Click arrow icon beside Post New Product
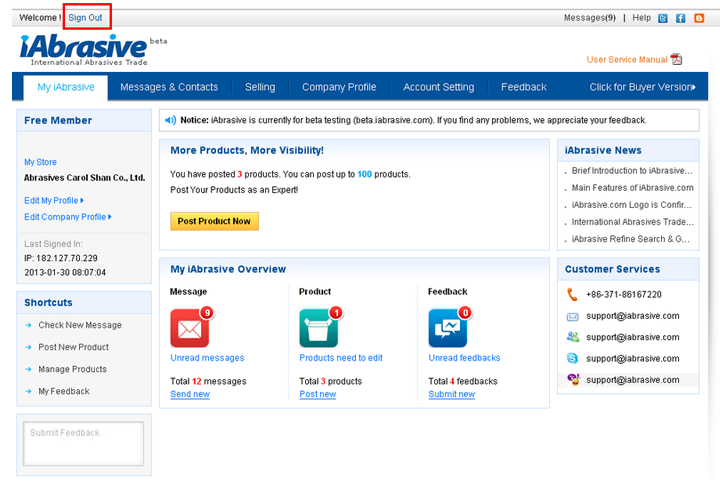 click(x=28, y=347)
